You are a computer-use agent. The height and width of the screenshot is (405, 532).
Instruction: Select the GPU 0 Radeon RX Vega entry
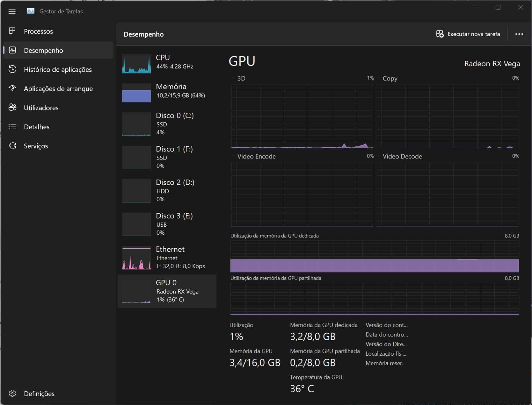(167, 291)
